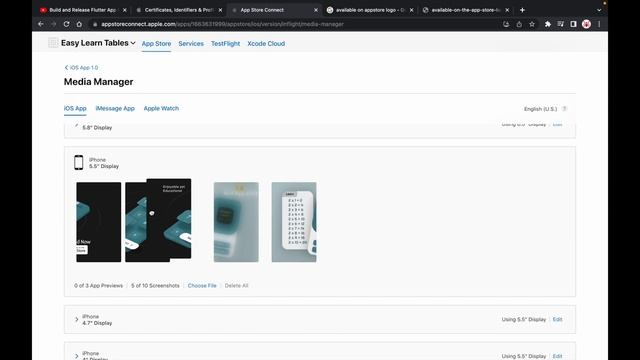Expand the iPhone 5.8" Display section
This screenshot has width=640, height=360.
coord(76,126)
